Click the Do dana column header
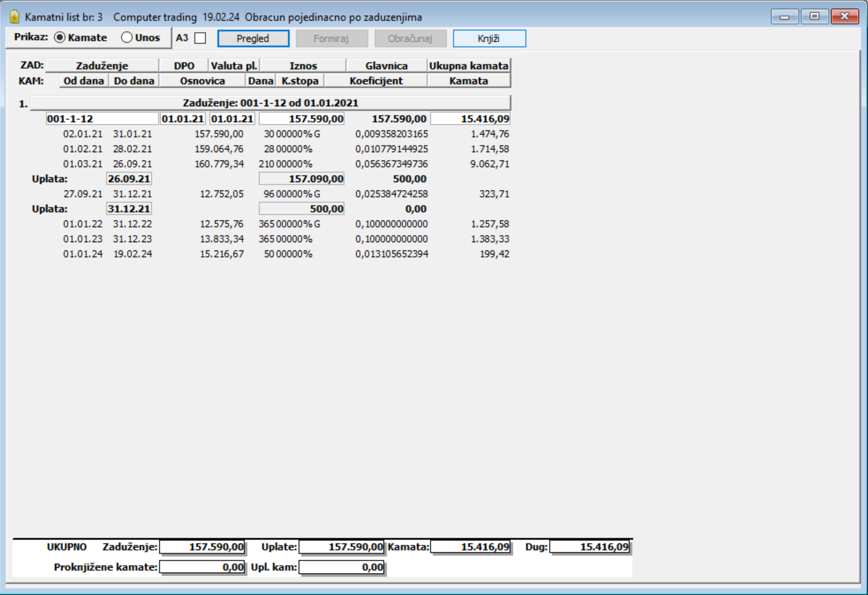868x595 pixels. pyautogui.click(x=134, y=80)
